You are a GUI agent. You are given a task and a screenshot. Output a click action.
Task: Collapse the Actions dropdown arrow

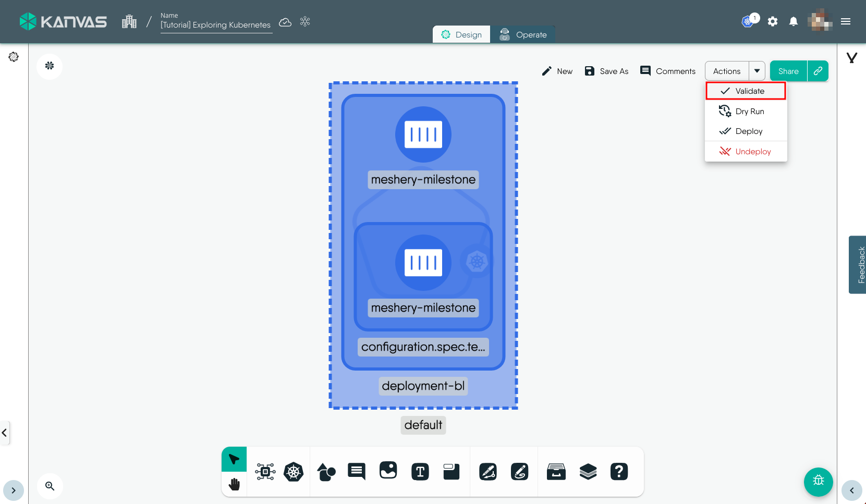coord(757,71)
